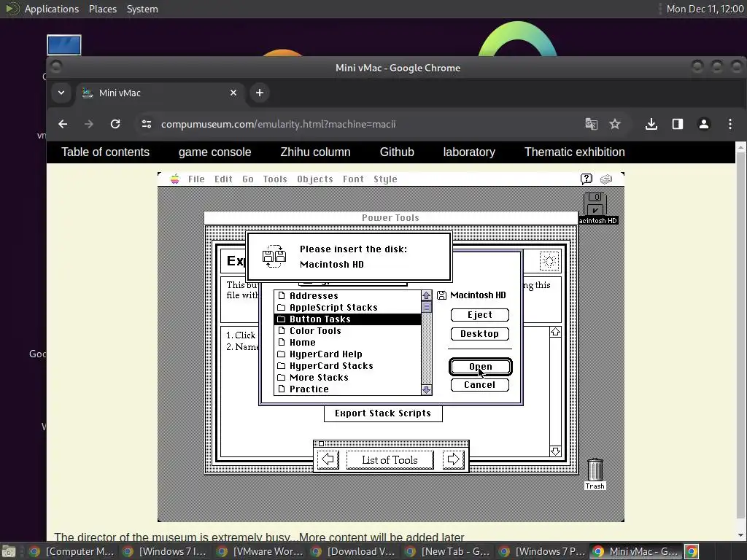Click card text field scroll up arrow
Image resolution: width=747 pixels, height=560 pixels.
coord(555,332)
